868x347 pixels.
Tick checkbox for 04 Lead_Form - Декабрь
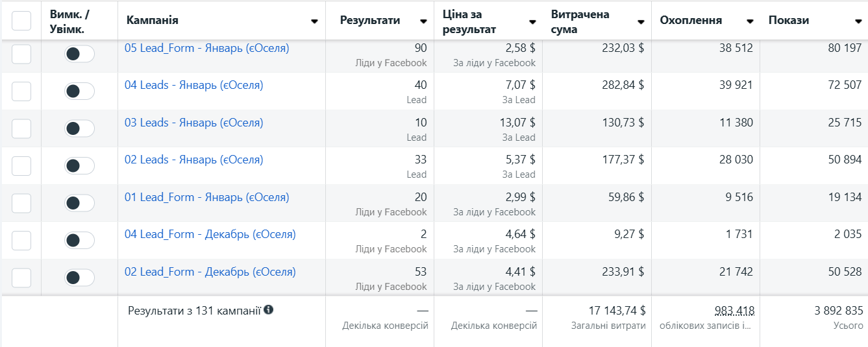click(x=21, y=241)
